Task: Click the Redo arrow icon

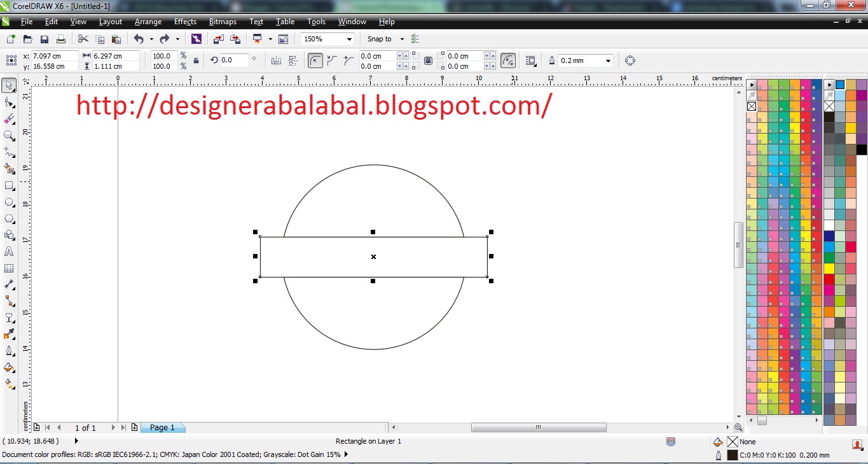Action: [x=165, y=39]
